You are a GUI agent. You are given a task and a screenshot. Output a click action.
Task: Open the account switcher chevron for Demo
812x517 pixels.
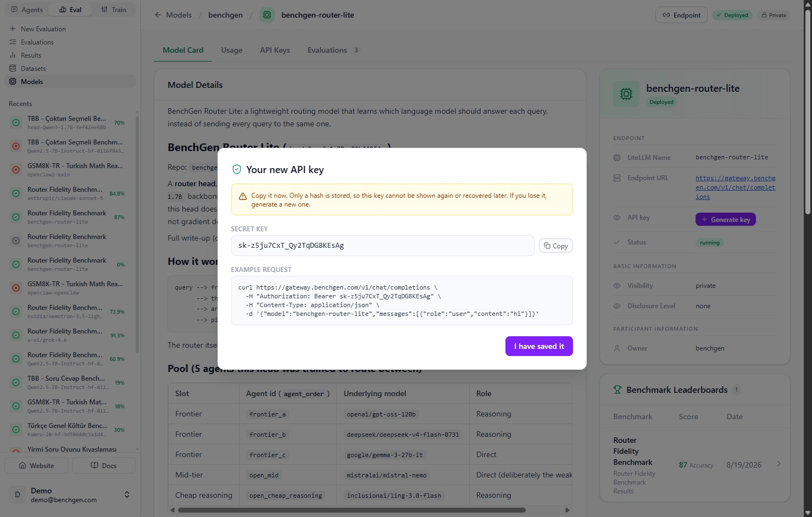tap(127, 494)
